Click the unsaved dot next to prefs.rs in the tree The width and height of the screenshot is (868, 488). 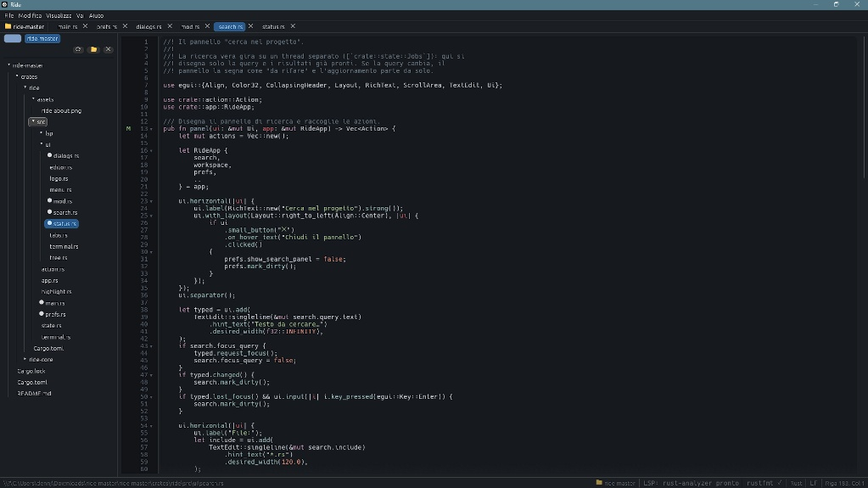[42, 313]
